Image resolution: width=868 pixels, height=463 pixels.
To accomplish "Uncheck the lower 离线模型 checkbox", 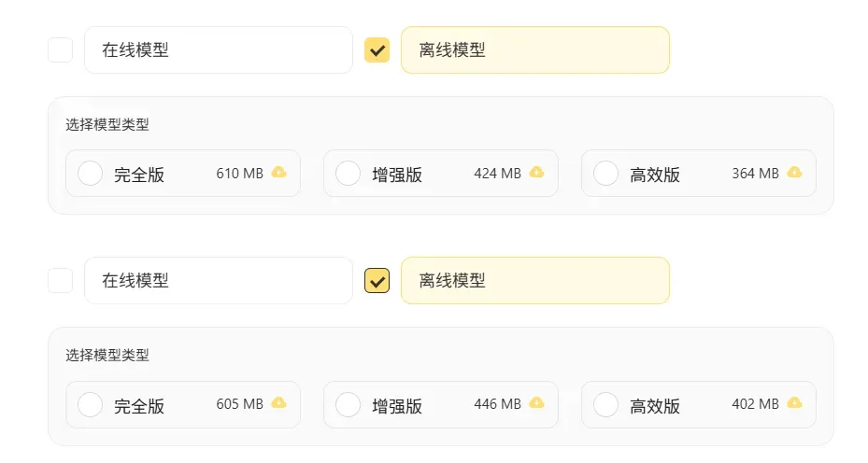I will click(377, 280).
